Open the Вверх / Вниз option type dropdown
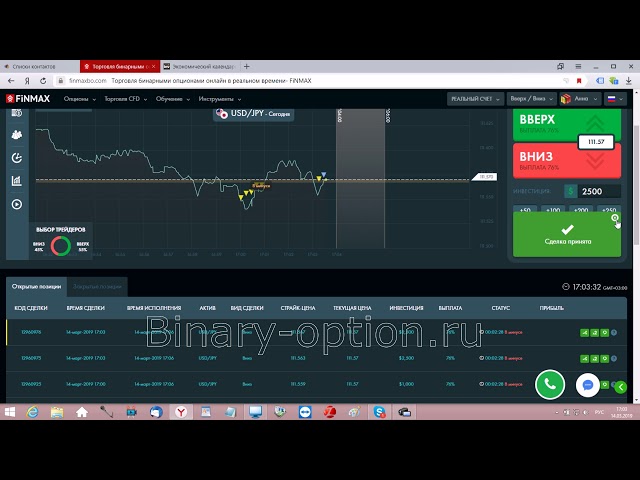 [x=531, y=99]
